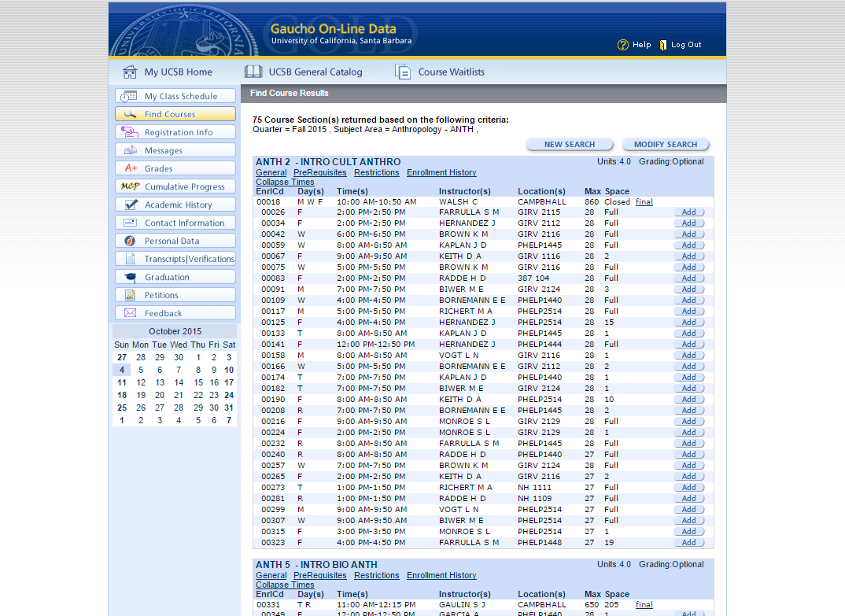Click the Cumulative Progress MCP icon
Screen dimensions: 845x616
click(130, 186)
